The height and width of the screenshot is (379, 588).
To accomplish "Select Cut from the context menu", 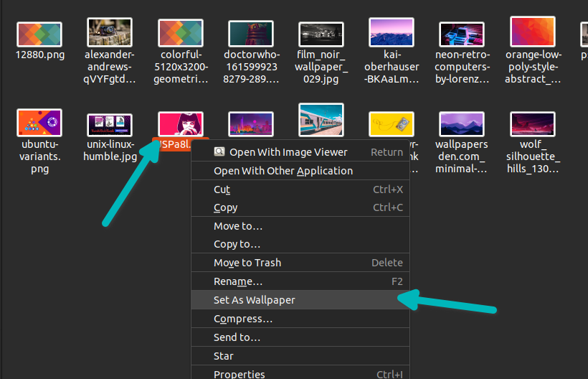I will point(300,189).
